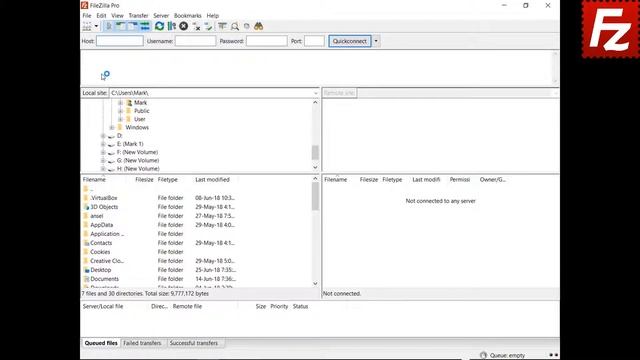Image resolution: width=640 pixels, height=360 pixels.
Task: Open the View menu
Action: [x=118, y=16]
